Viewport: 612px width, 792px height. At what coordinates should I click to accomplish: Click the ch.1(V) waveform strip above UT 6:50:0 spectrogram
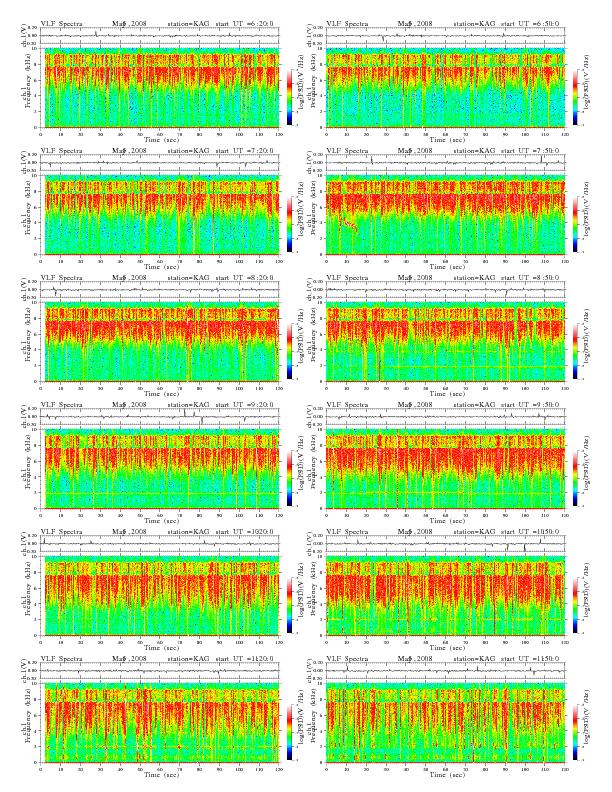445,36
